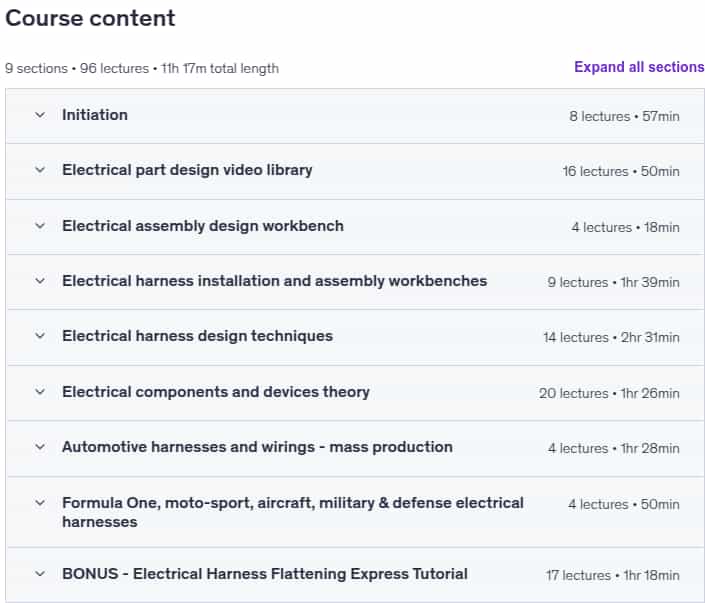Click the '20 lectures • 1hr 26min' text
Image resolution: width=705 pixels, height=603 pixels.
tap(609, 393)
